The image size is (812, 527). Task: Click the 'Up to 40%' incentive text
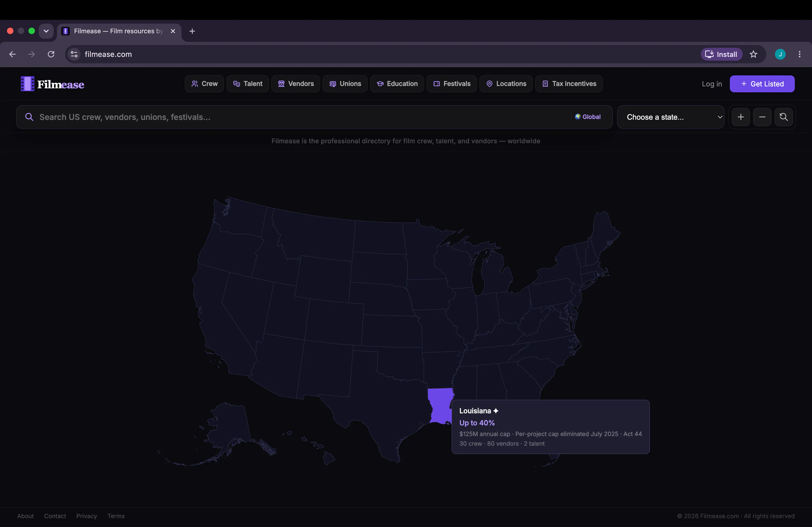click(477, 423)
